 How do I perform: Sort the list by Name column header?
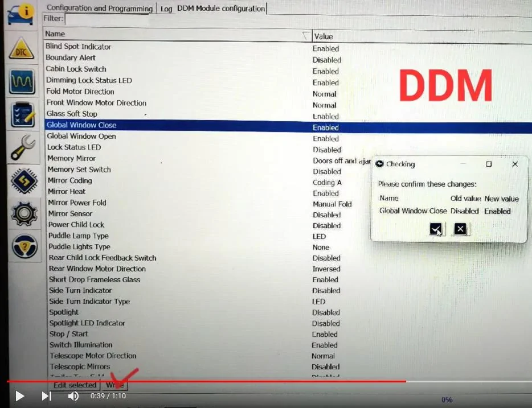coord(177,34)
